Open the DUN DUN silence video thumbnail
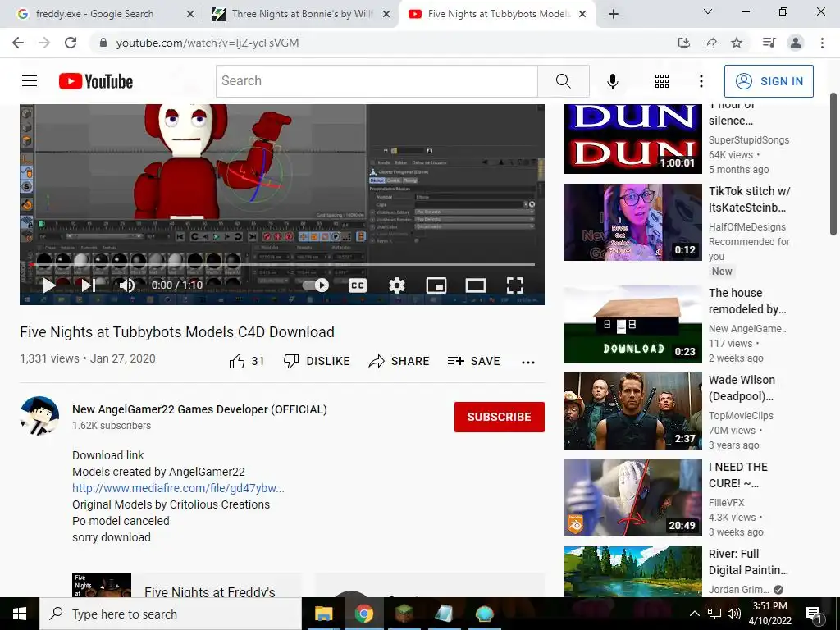840x630 pixels. click(x=632, y=139)
